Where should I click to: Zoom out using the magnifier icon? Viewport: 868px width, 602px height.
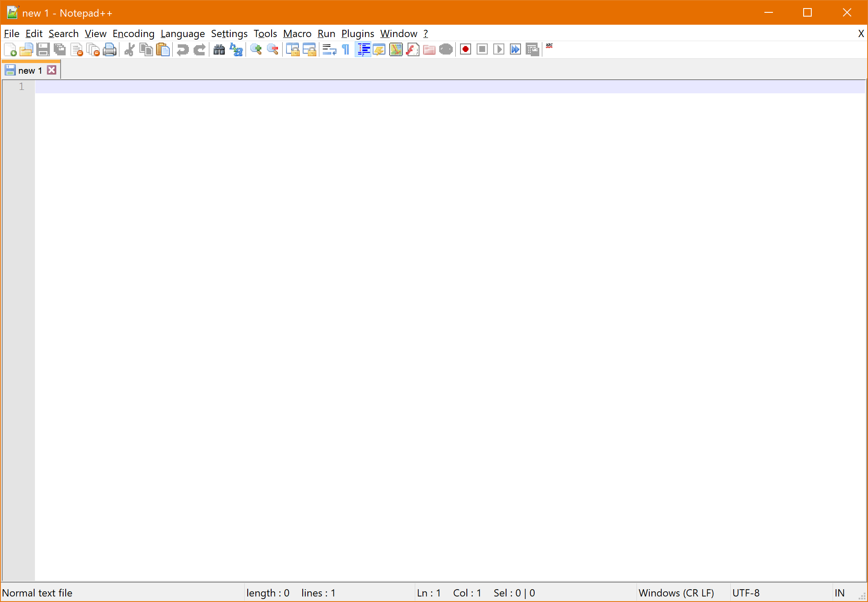click(x=272, y=49)
